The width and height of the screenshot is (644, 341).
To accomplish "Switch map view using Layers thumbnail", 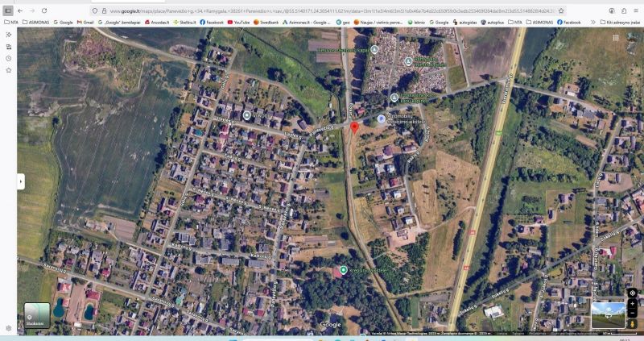I will (37, 315).
